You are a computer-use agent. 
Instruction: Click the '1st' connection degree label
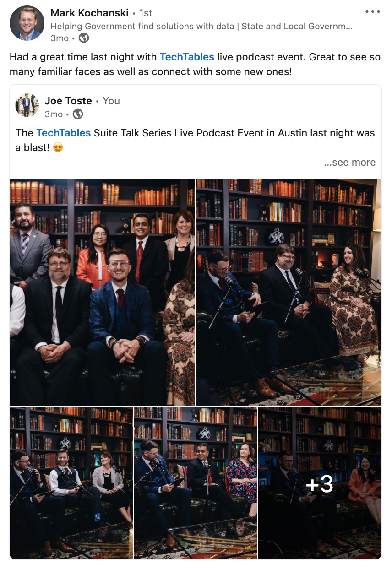[146, 13]
